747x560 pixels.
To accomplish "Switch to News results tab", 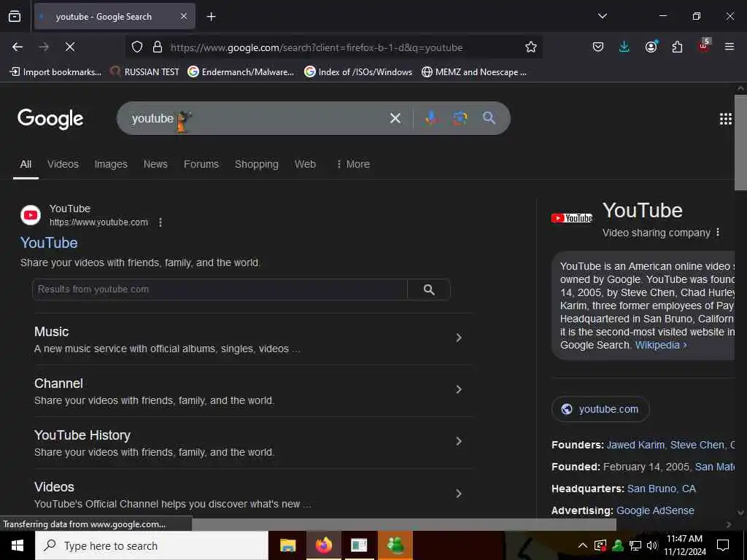I will tap(155, 164).
